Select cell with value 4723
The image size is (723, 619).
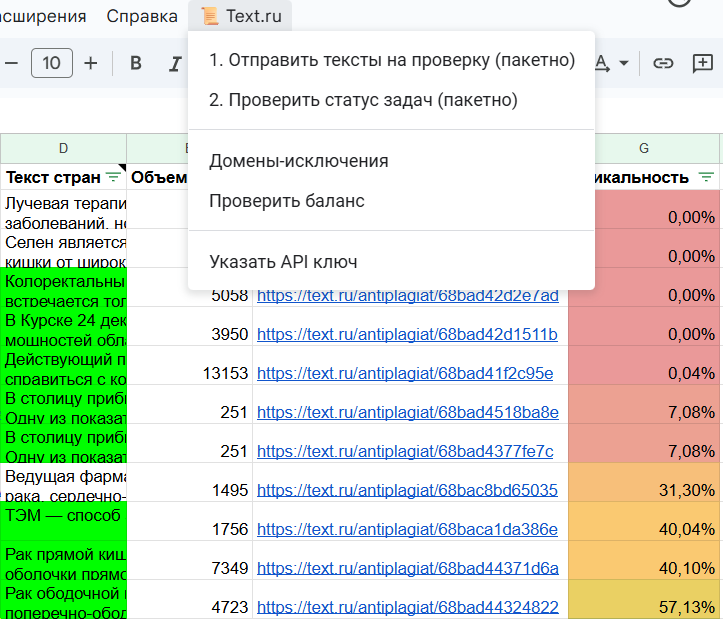click(190, 599)
